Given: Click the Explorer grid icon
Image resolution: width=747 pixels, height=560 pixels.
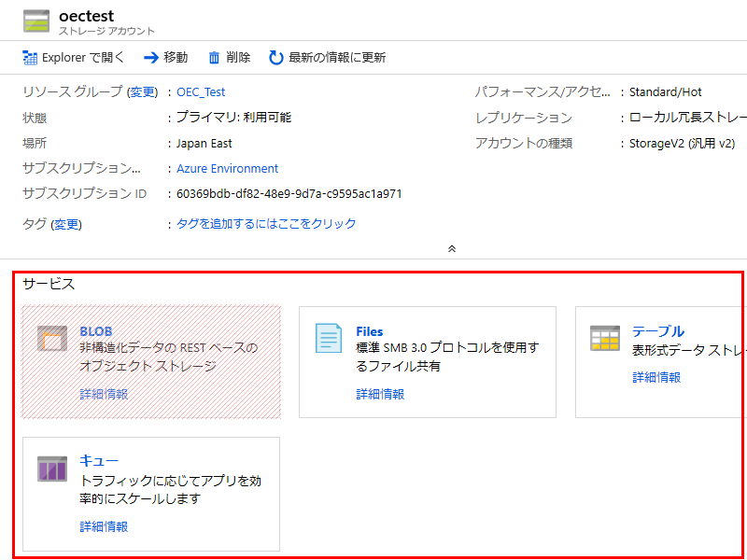Looking at the screenshot, I should click(30, 58).
